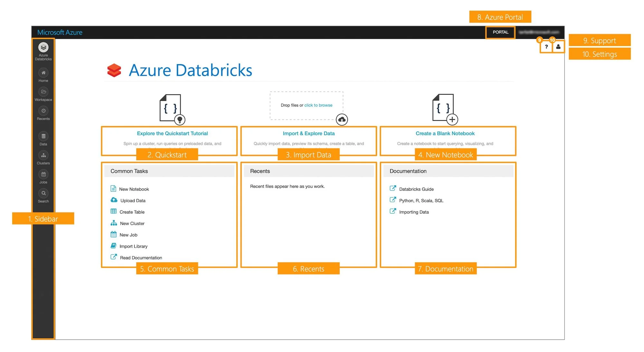Screen dimensions: 644x352
Task: Select 'New Cluster' from Common Tasks
Action: [x=132, y=223]
